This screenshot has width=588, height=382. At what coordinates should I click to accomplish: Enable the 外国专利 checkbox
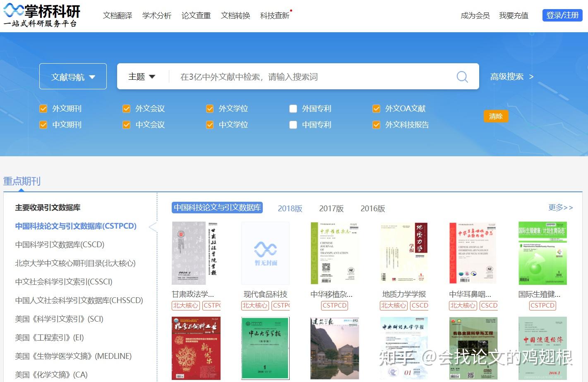(x=293, y=109)
